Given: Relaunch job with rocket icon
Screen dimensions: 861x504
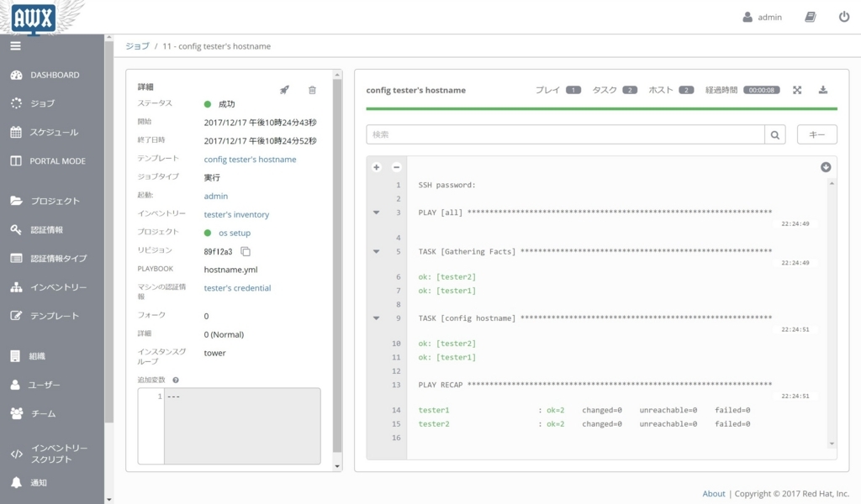Looking at the screenshot, I should point(284,90).
